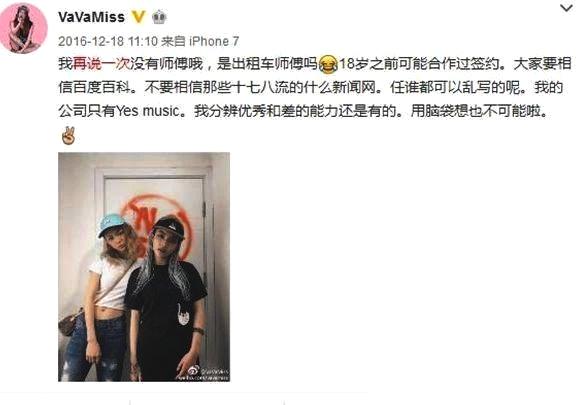Click the Weibo watermark logo on the photo
Image resolution: width=583 pixels, height=405 pixels.
(193, 371)
